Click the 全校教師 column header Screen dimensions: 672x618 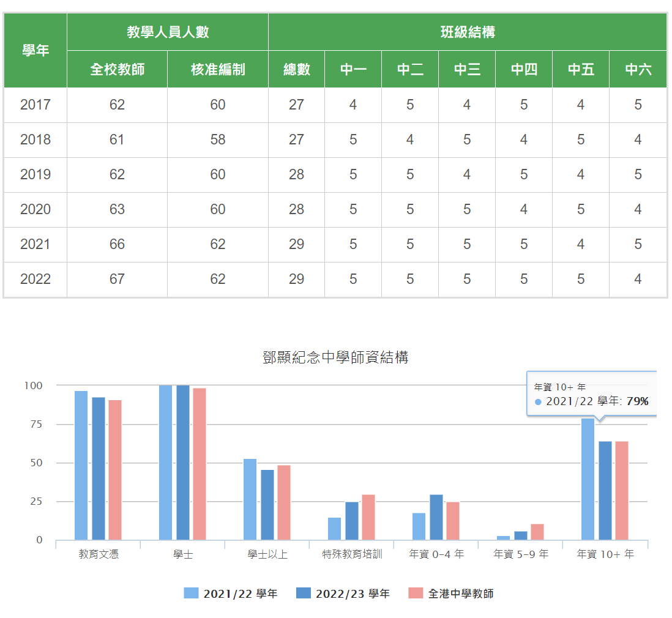(117, 69)
